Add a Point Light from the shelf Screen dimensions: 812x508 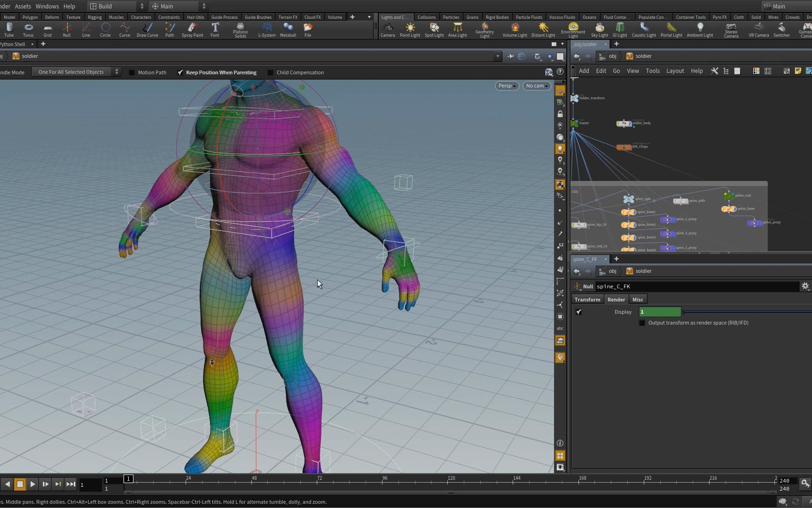[410, 30]
